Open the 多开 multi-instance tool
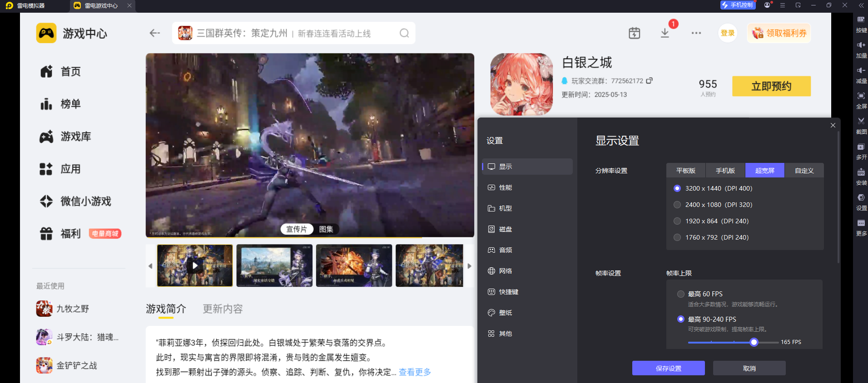 (861, 152)
